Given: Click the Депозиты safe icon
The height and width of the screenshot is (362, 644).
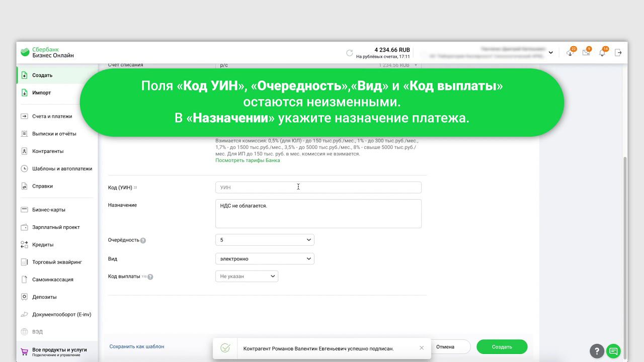Looking at the screenshot, I should (24, 297).
